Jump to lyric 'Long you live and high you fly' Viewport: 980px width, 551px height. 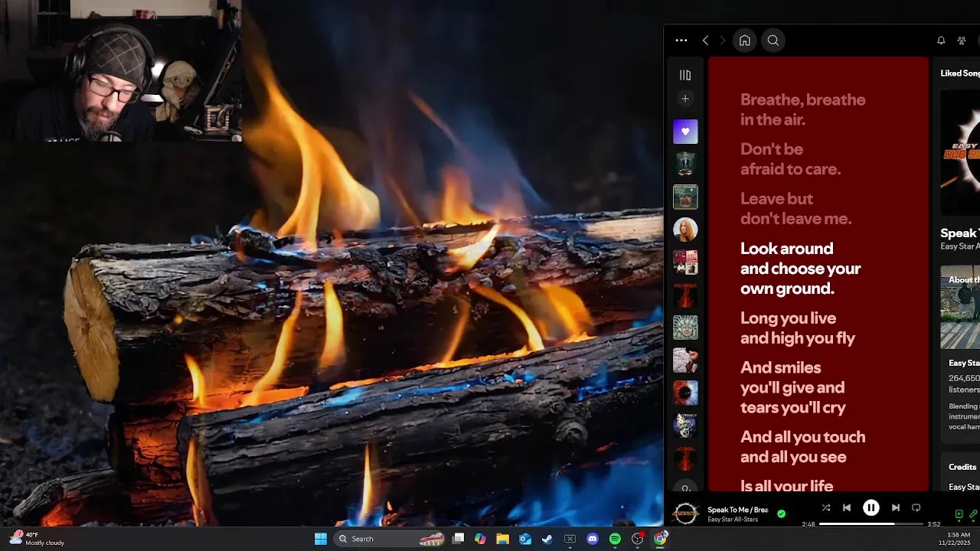pyautogui.click(x=798, y=328)
